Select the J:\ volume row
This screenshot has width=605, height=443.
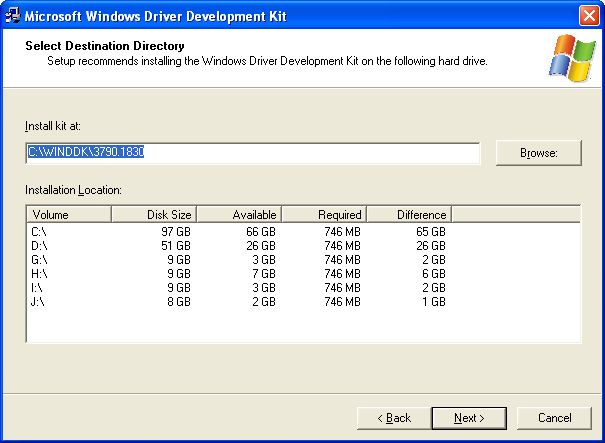coord(238,301)
